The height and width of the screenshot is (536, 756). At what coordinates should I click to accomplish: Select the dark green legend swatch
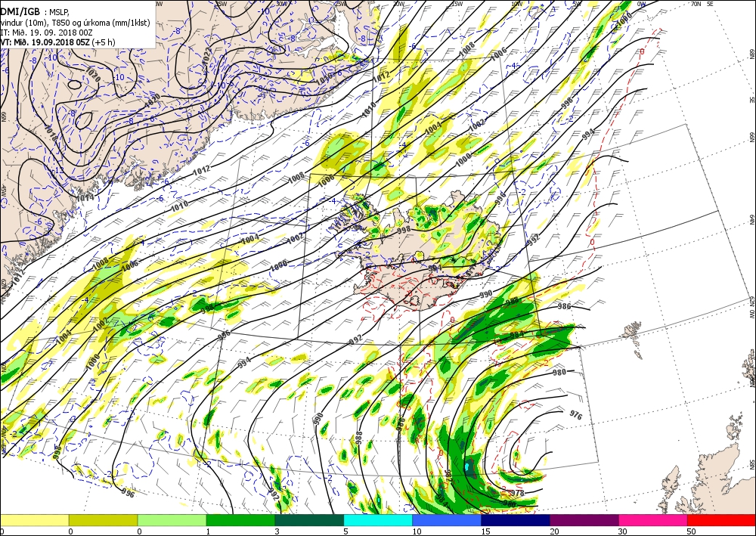(x=309, y=520)
